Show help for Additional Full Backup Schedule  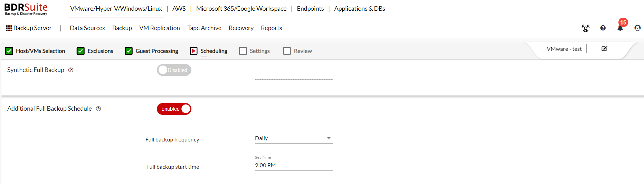98,109
